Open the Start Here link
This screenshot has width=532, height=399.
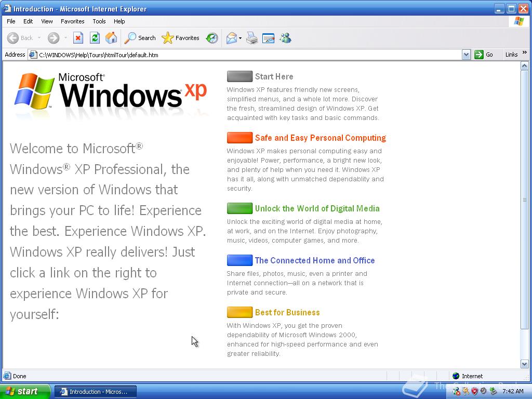click(274, 77)
